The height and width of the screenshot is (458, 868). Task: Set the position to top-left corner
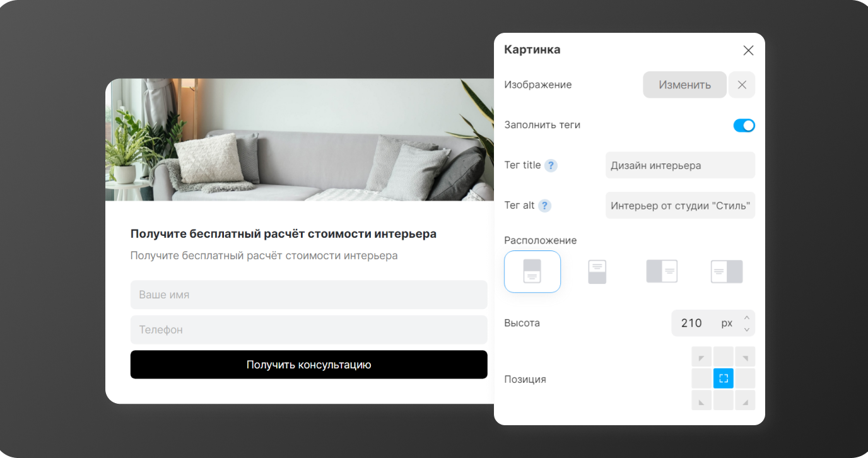point(701,357)
